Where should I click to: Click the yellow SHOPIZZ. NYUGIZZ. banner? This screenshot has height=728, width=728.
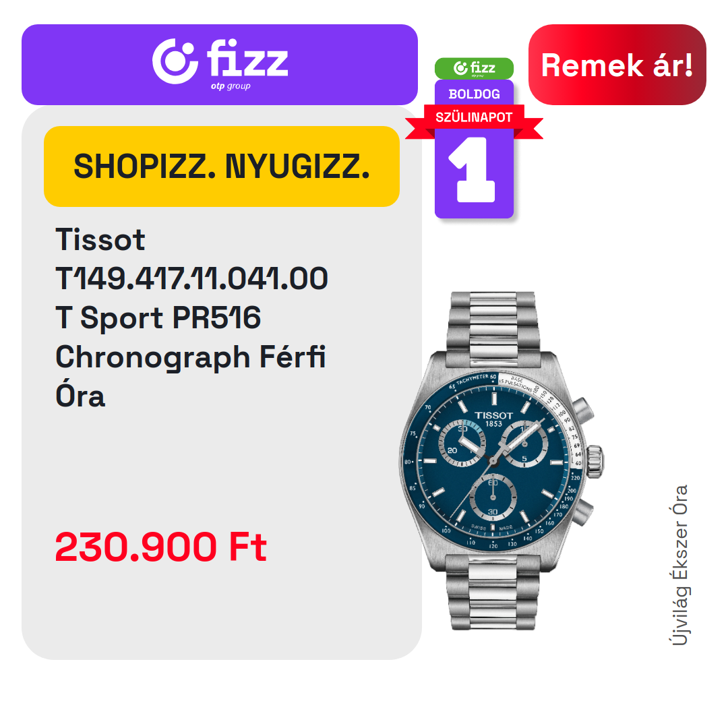pos(222,166)
